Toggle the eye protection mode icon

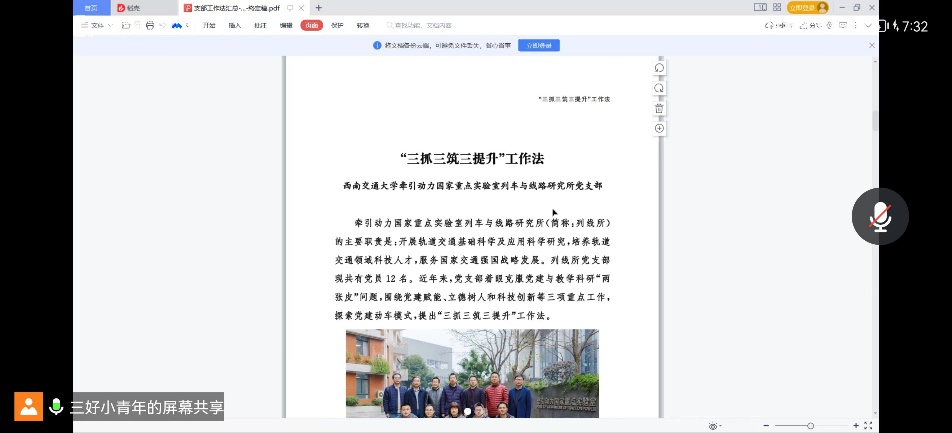click(713, 425)
